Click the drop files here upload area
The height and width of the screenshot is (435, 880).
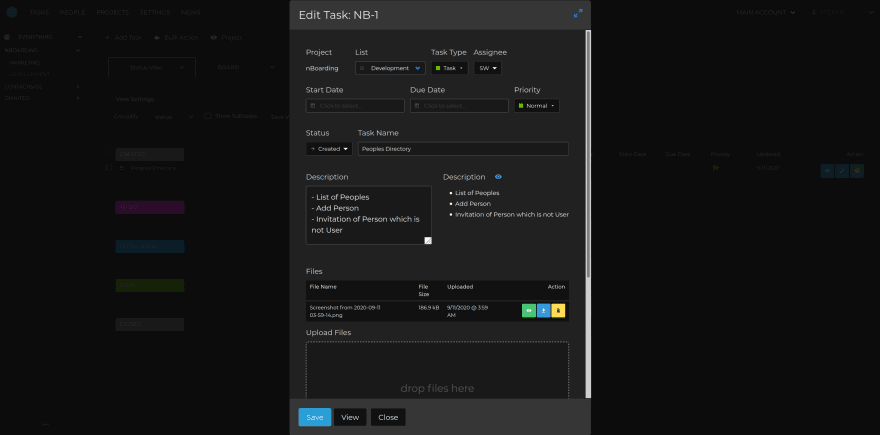[437, 372]
